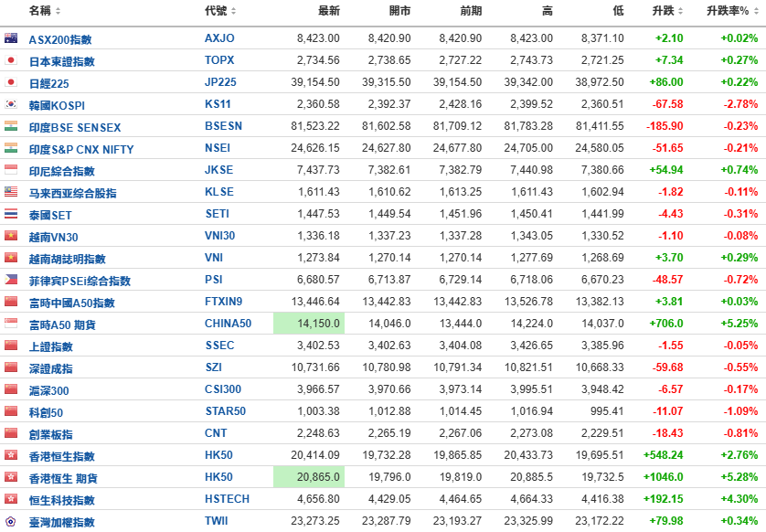Open 日經225 index page
Viewport: 766px width, 532px height.
point(48,83)
